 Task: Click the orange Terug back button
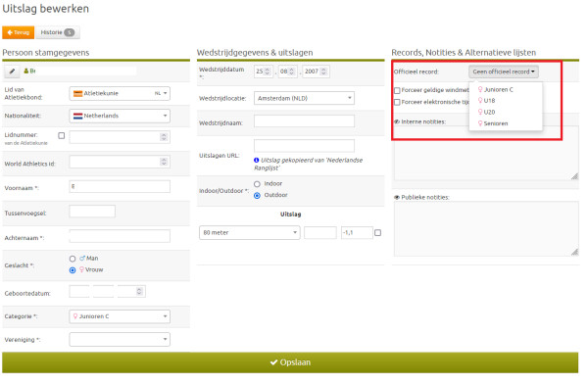18,32
